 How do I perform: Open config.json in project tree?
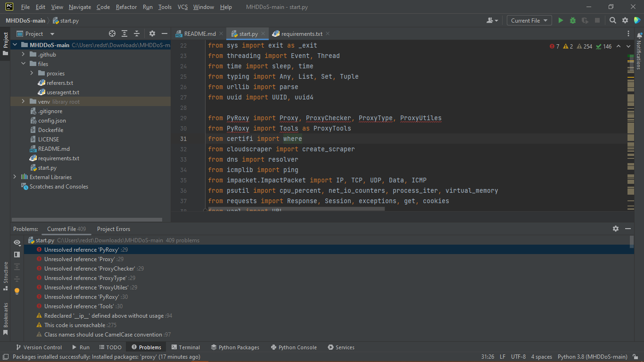click(52, 121)
